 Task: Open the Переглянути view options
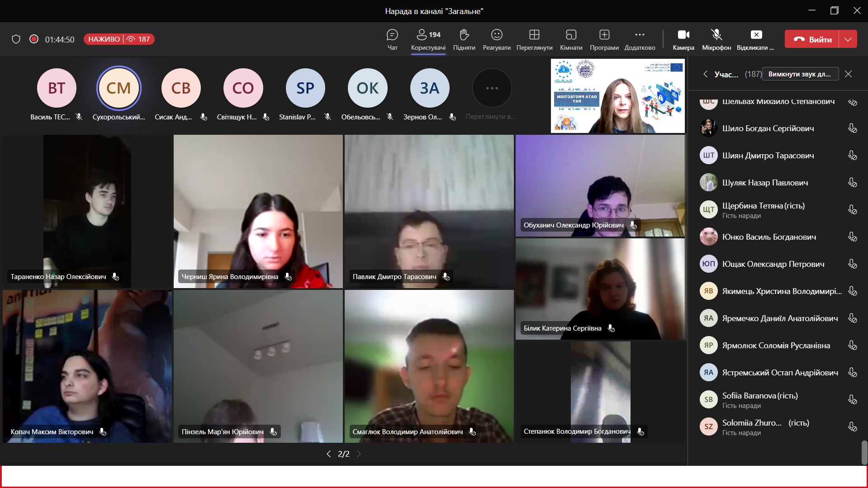[x=534, y=39]
